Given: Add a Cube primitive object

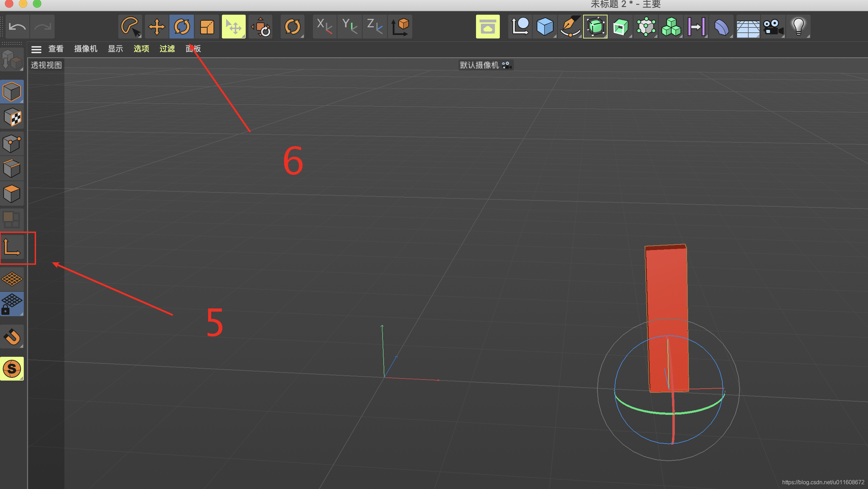Looking at the screenshot, I should click(x=545, y=27).
